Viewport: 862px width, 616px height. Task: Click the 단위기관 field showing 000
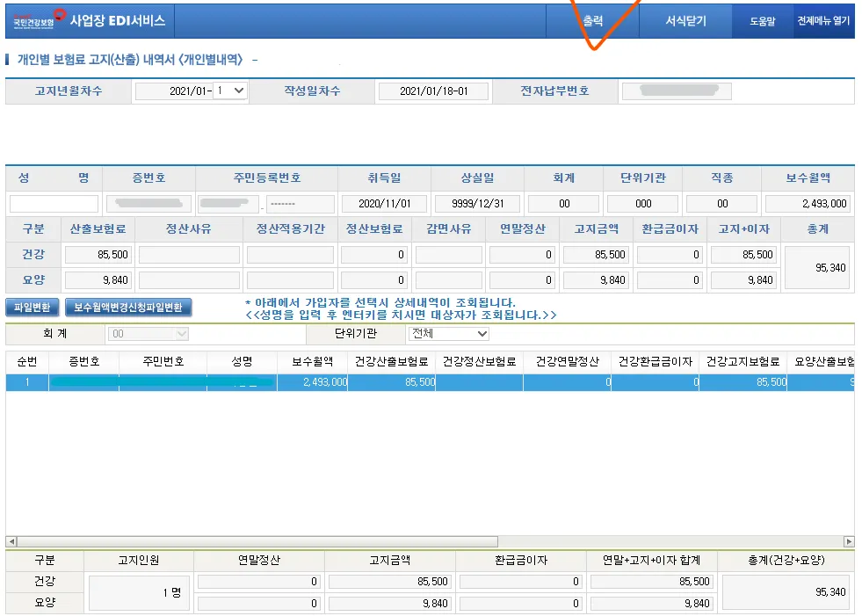[642, 204]
